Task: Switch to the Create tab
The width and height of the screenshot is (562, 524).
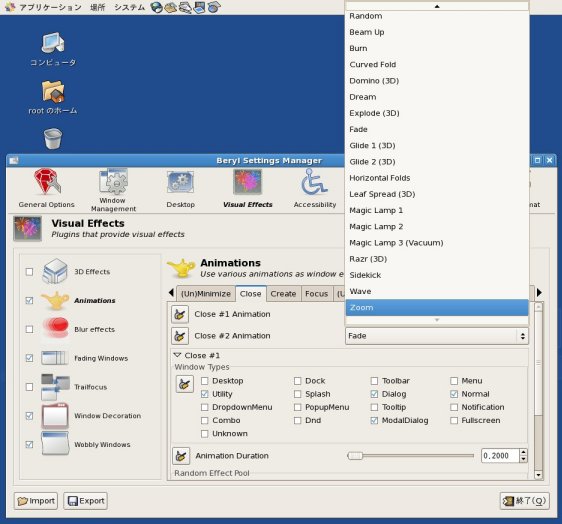Action: tap(284, 294)
